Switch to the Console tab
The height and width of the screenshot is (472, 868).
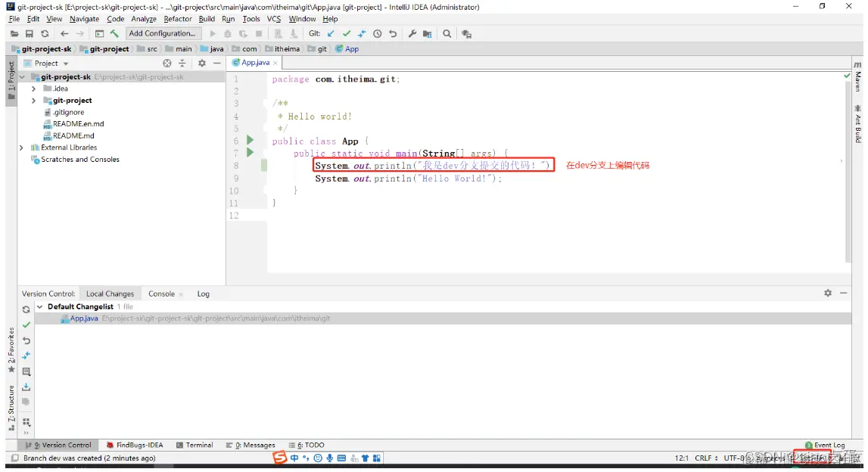coord(162,293)
